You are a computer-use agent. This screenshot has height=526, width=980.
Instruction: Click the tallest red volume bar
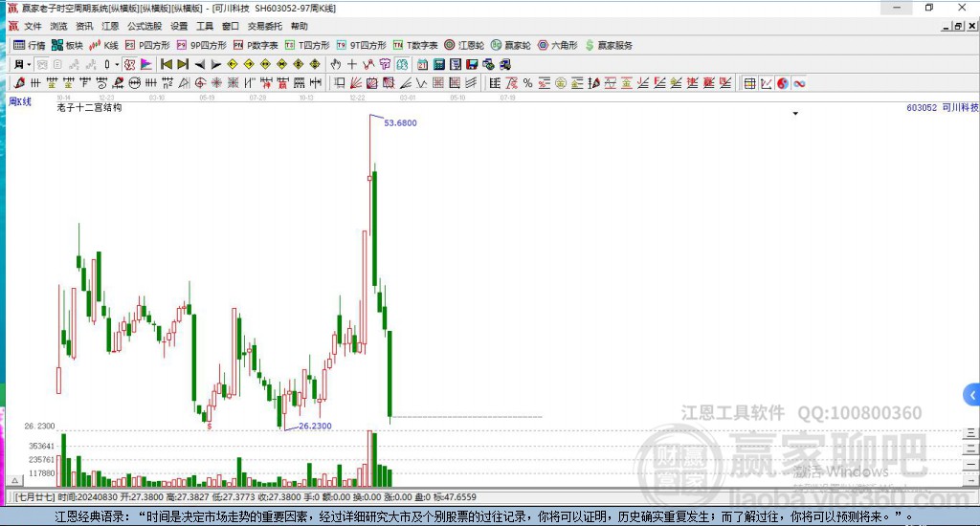(x=369, y=458)
